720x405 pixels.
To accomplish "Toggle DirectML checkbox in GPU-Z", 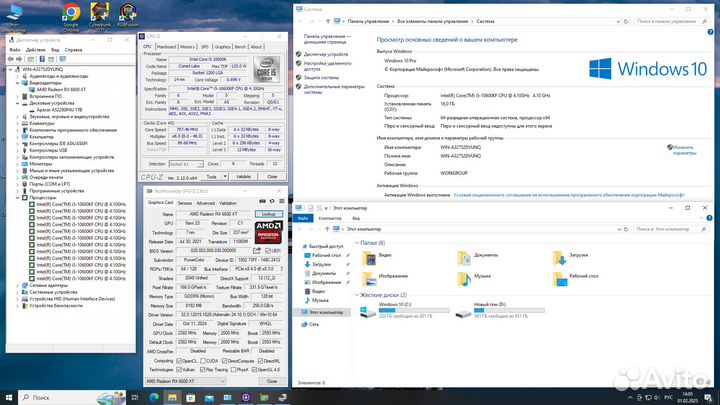I will tap(260, 361).
